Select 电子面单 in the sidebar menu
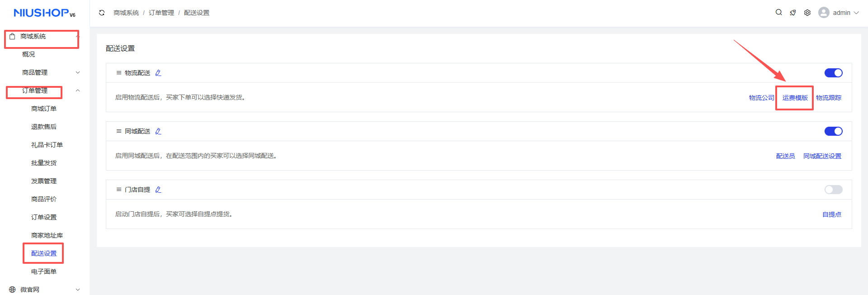The image size is (868, 295). pyautogui.click(x=44, y=271)
